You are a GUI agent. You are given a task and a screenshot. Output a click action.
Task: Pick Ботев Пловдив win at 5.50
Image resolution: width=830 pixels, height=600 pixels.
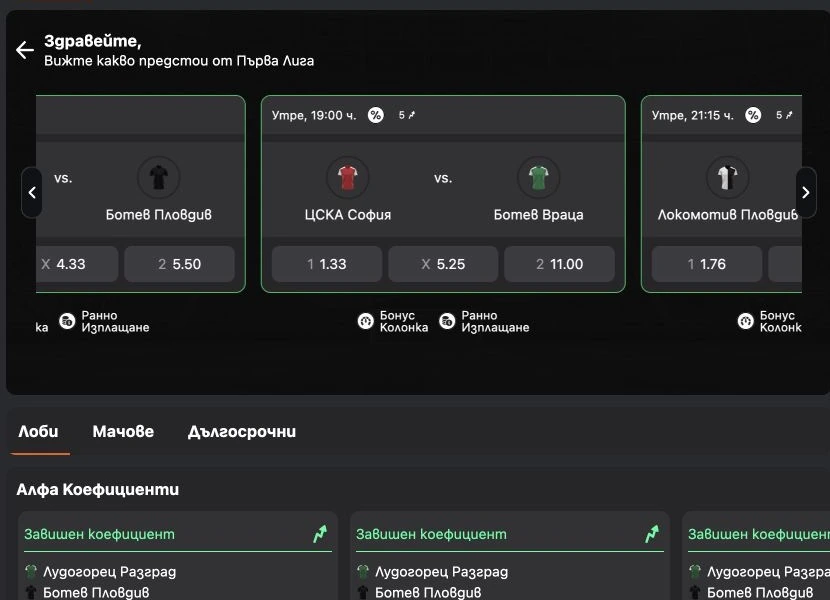point(179,264)
